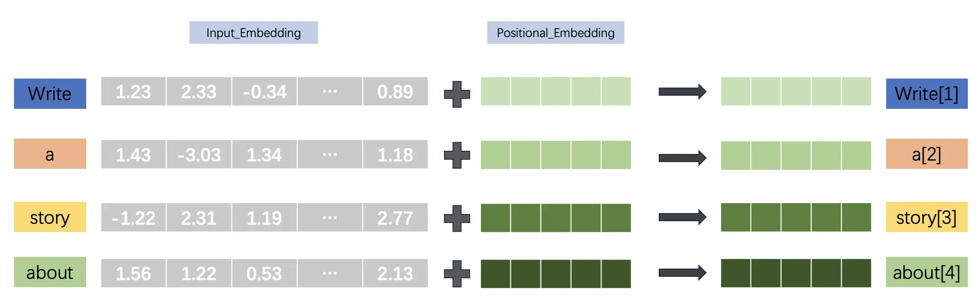Click the arrow pointing toward a[2]
Image resolution: width=980 pixels, height=307 pixels.
(x=682, y=158)
